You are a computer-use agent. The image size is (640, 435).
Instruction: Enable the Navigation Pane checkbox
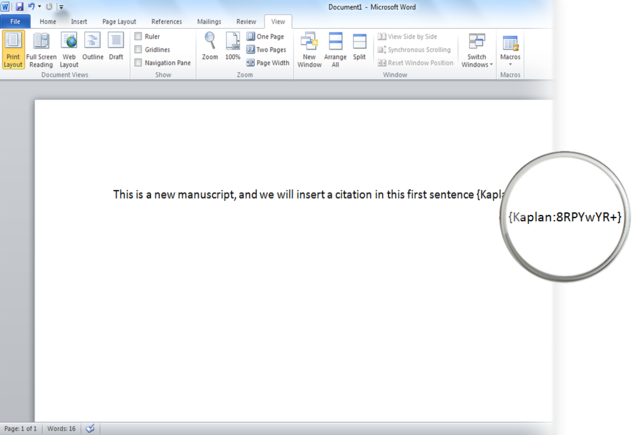(x=138, y=62)
